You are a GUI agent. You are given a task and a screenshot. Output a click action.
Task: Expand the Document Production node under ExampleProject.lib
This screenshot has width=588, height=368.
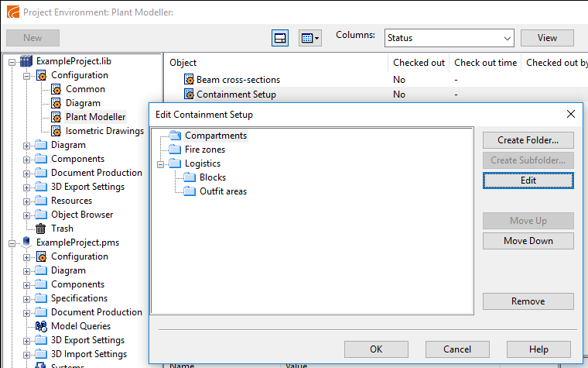point(27,173)
